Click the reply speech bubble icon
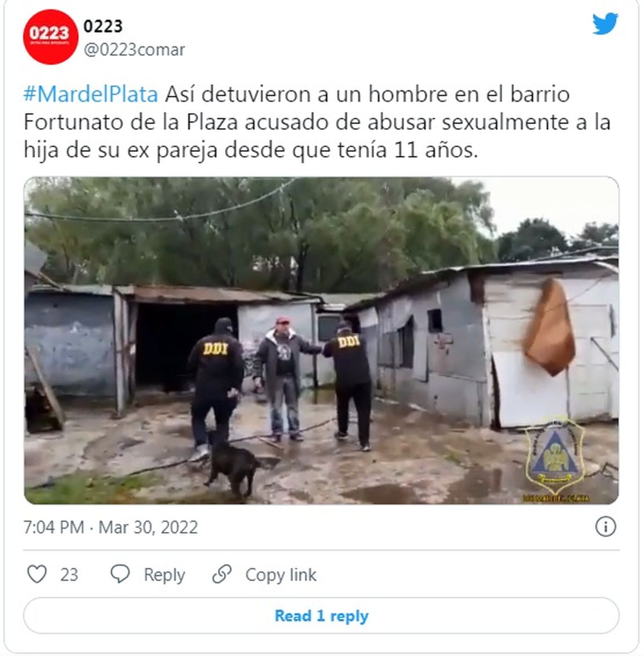The image size is (644, 656). 120,574
